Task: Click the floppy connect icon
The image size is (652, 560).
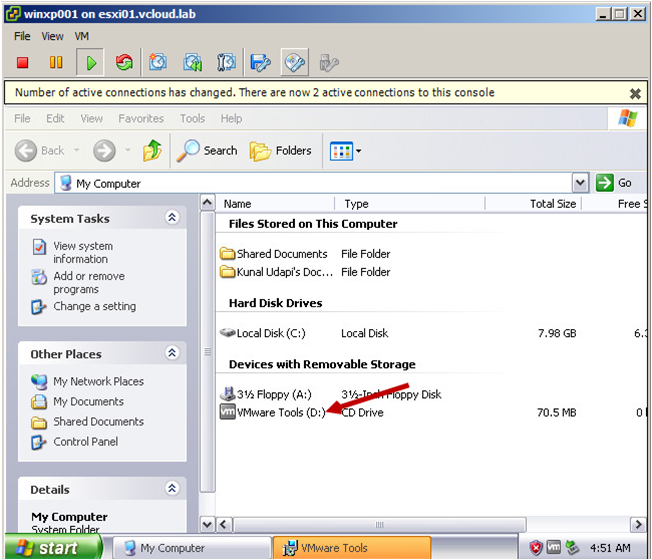Action: (x=260, y=63)
